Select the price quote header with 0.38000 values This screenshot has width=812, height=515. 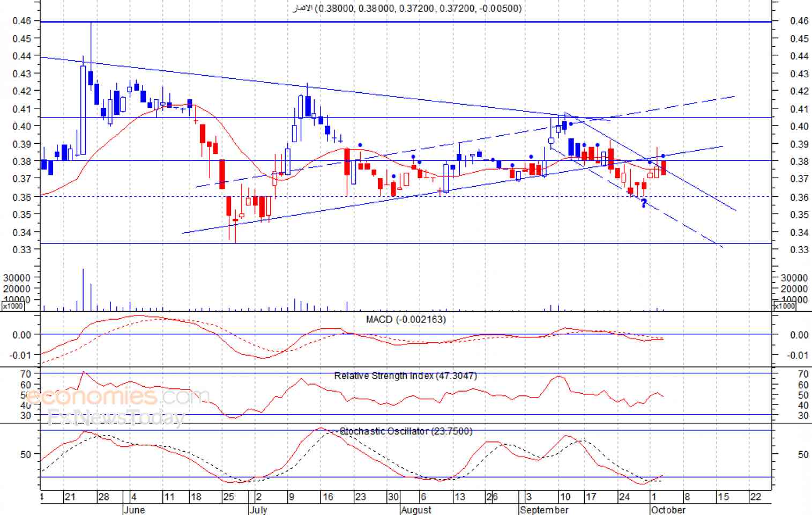(407, 8)
